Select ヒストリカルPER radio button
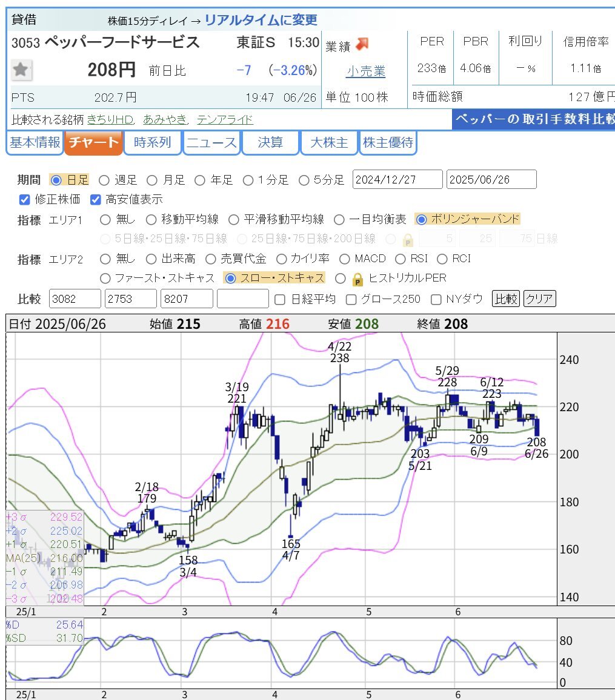The image size is (615, 700). (x=341, y=279)
